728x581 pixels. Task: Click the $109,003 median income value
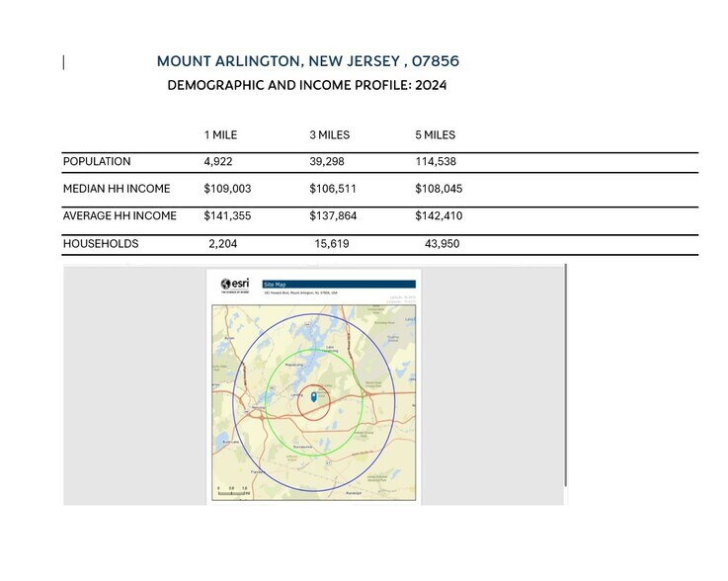(x=227, y=189)
